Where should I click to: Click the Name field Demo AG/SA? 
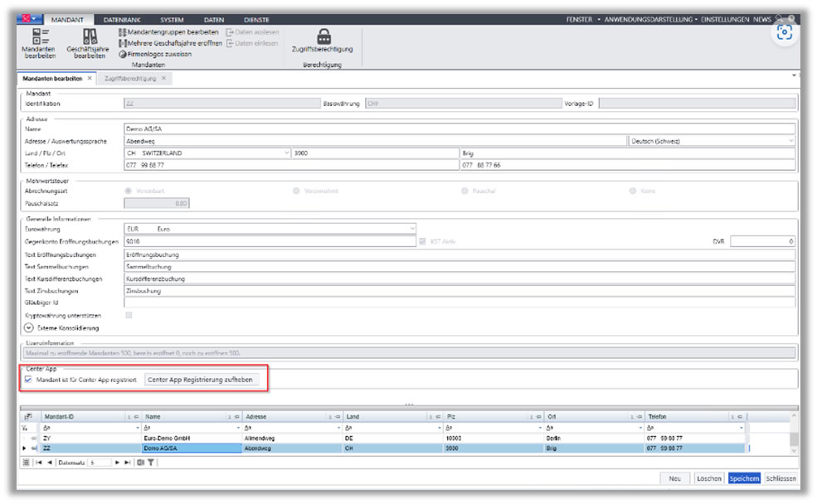(x=460, y=128)
